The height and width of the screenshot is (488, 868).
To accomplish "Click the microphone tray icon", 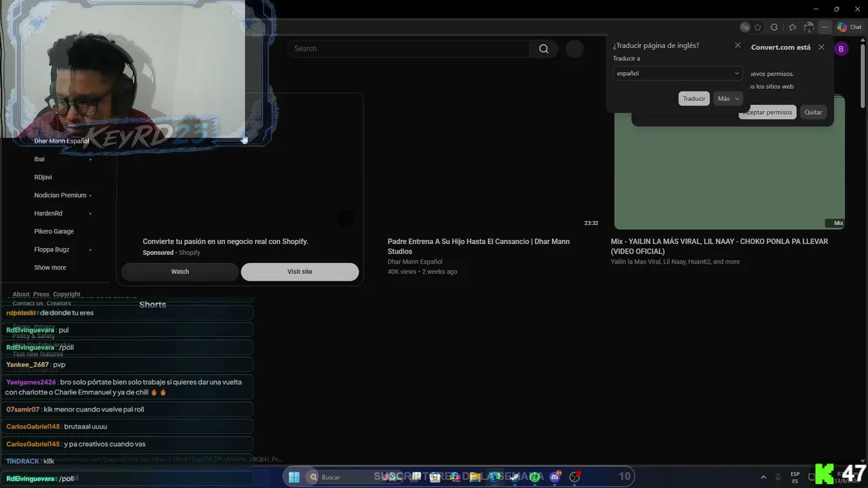I will point(778,477).
